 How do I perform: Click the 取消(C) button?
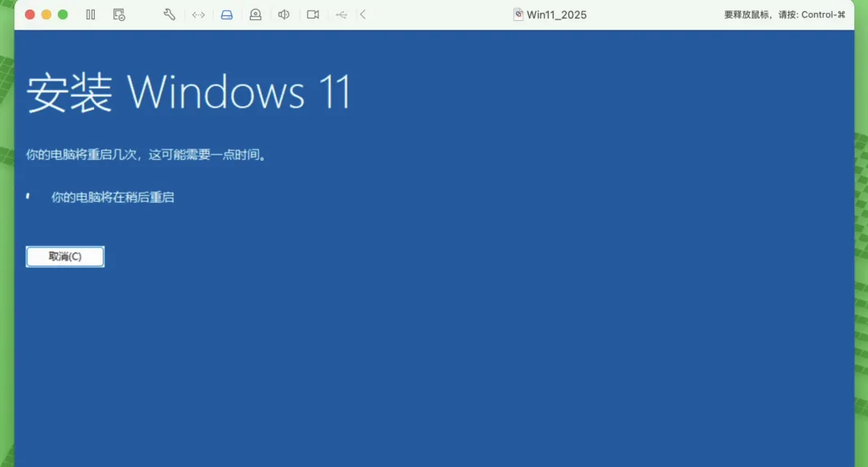[x=65, y=256]
